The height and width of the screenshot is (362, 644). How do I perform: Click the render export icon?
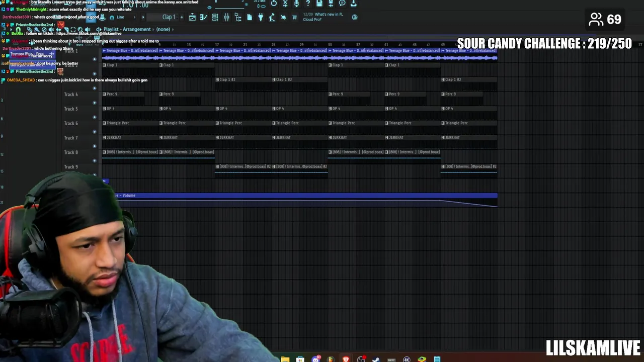331,3
